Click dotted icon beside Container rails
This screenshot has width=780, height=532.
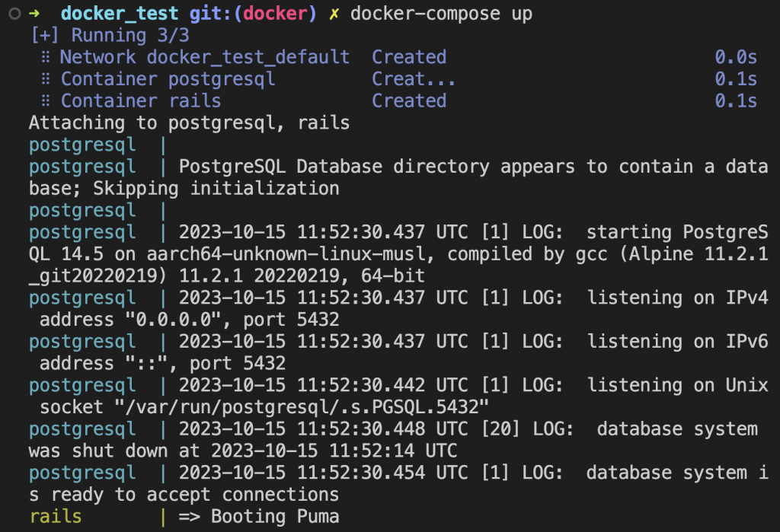(45, 101)
